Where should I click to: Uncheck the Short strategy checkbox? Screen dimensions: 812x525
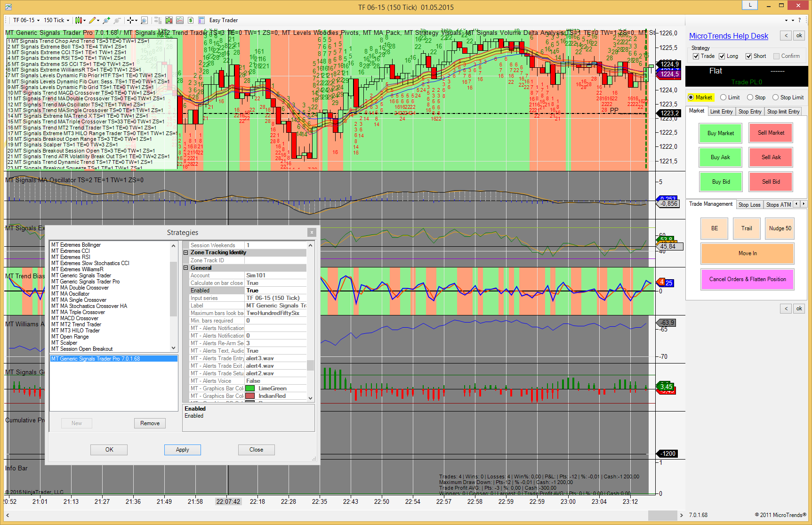pyautogui.click(x=748, y=57)
